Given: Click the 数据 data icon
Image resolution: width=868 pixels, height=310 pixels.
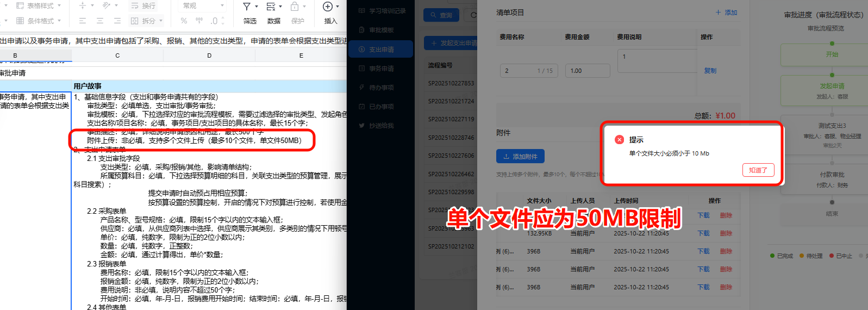Looking at the screenshot, I should pos(271,7).
